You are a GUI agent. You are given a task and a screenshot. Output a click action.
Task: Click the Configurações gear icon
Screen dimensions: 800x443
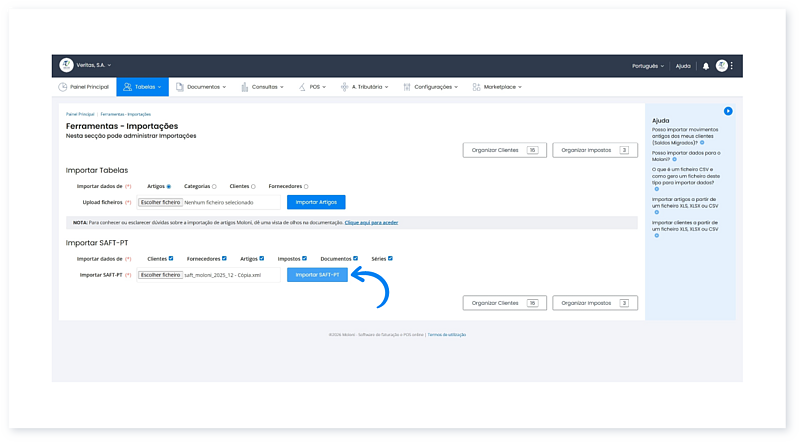coord(407,87)
